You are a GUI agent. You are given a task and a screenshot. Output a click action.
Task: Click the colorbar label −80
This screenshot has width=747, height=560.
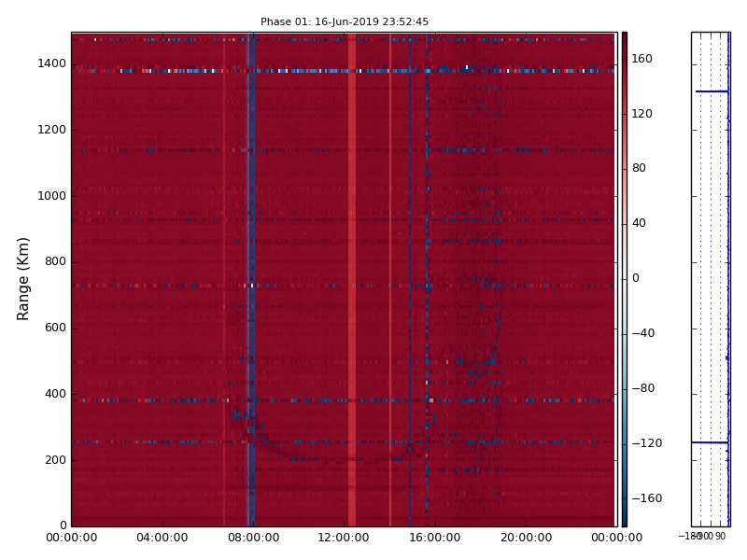click(643, 388)
